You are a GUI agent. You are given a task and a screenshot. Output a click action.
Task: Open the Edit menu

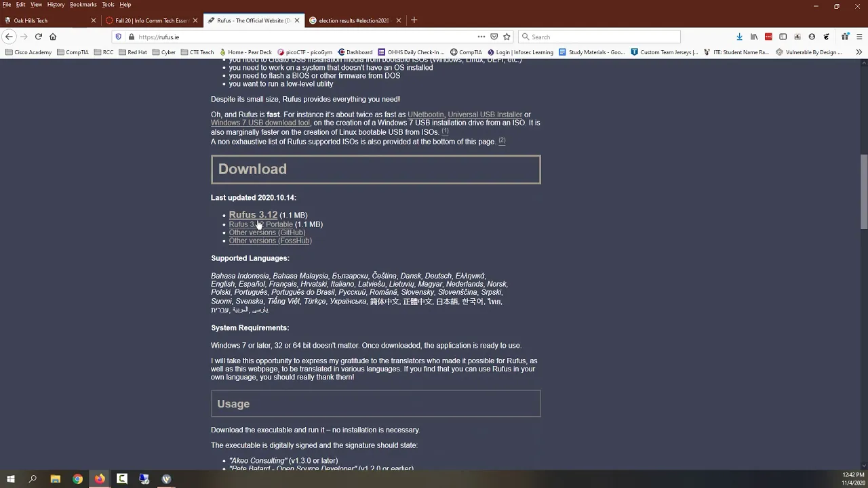coord(21,5)
